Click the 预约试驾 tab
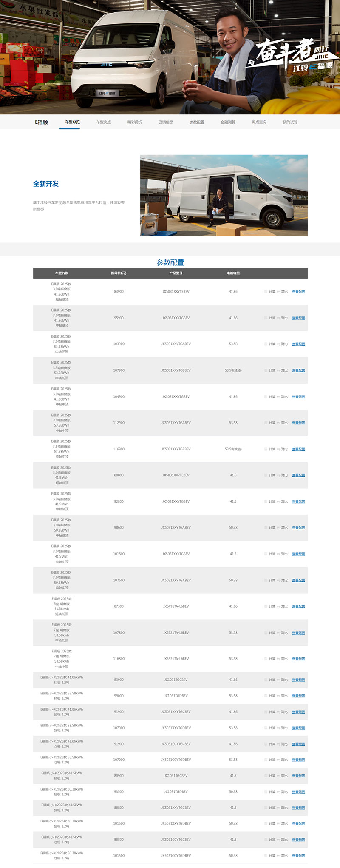This screenshot has width=340, height=868. pyautogui.click(x=290, y=122)
